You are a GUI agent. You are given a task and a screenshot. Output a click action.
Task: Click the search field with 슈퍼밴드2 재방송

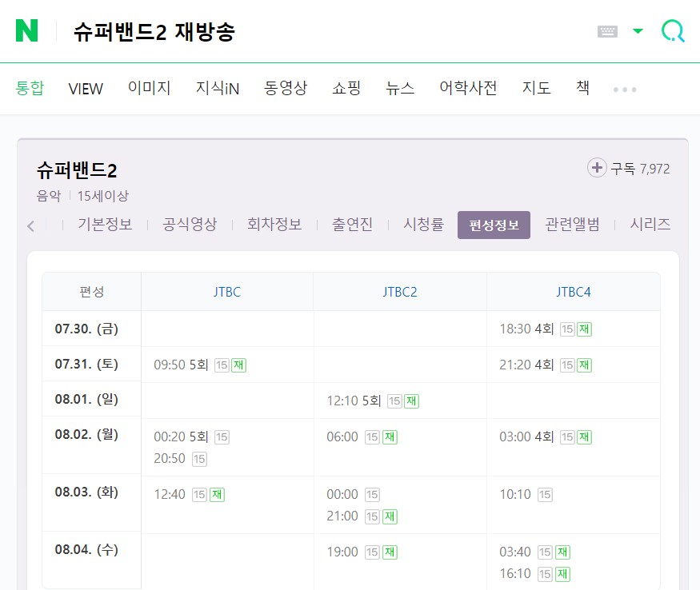pyautogui.click(x=154, y=31)
